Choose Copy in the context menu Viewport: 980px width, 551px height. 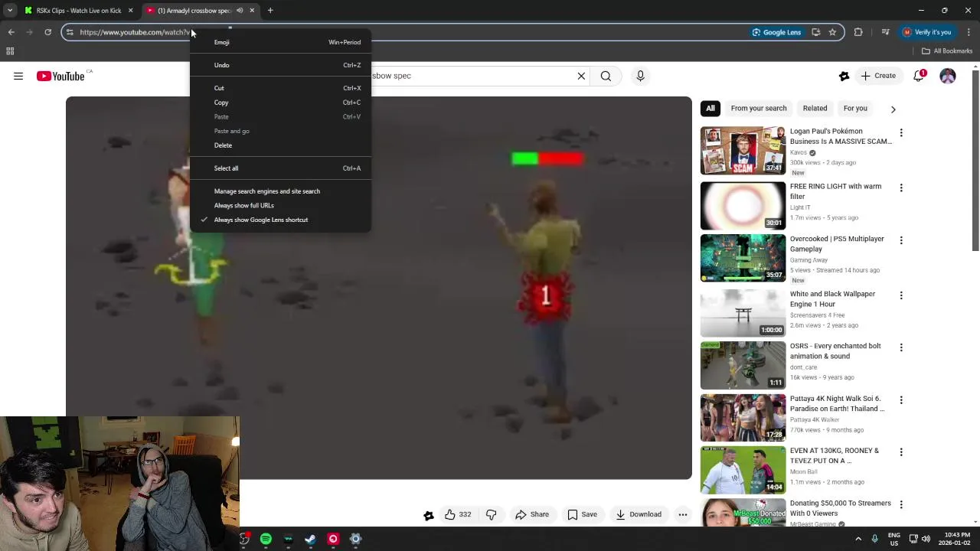280,103
